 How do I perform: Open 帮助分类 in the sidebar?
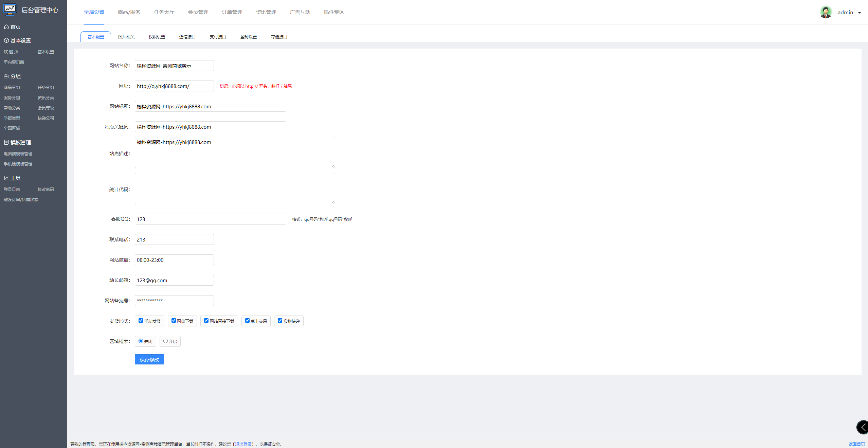pos(12,108)
